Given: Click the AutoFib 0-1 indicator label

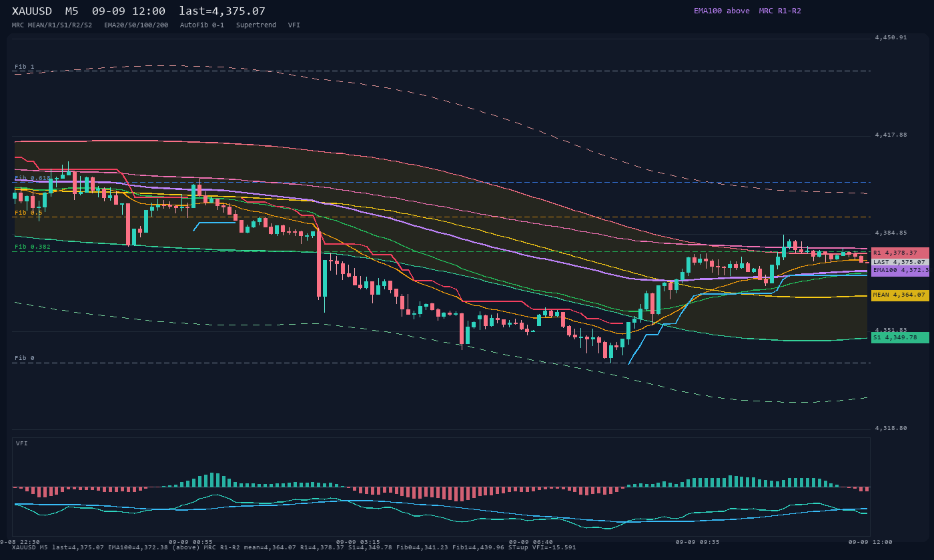Looking at the screenshot, I should tap(202, 25).
